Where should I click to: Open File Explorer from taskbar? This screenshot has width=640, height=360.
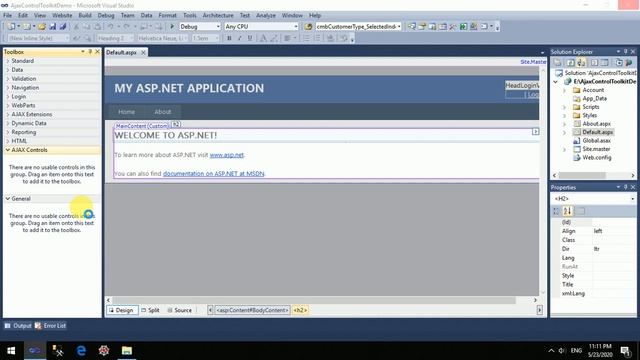click(127, 351)
